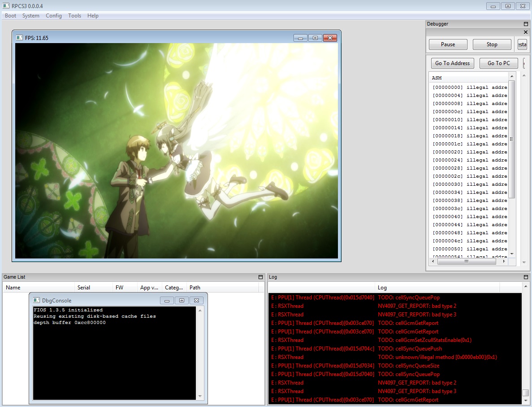The height and width of the screenshot is (407, 532).
Task: Select ASM row at address 00000010
Action: click(x=469, y=120)
